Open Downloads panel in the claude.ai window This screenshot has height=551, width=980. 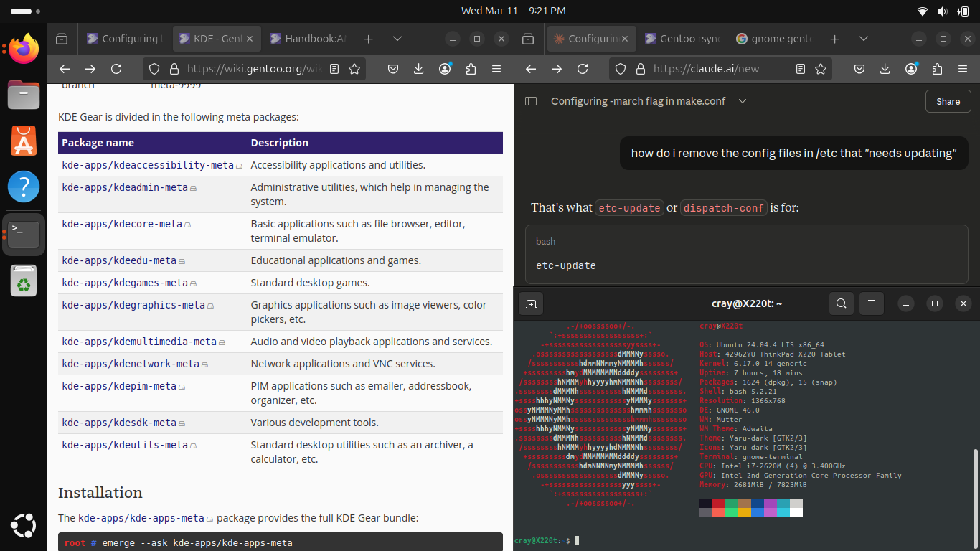pyautogui.click(x=885, y=69)
